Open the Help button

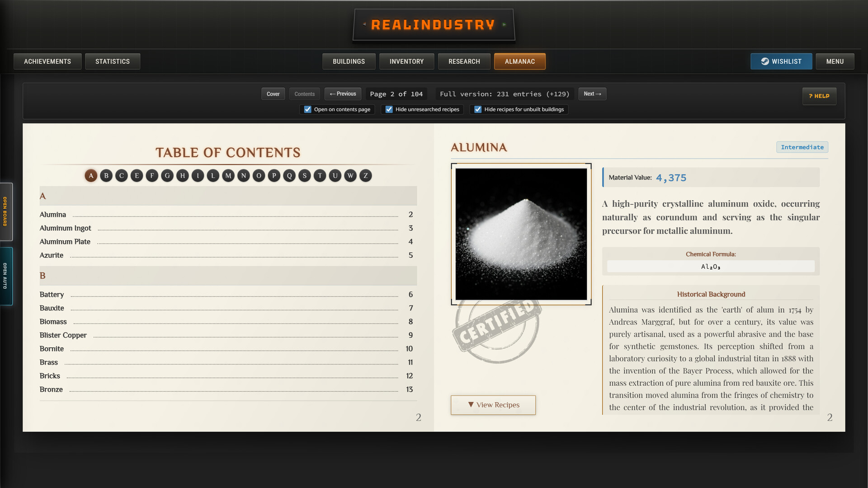(819, 96)
